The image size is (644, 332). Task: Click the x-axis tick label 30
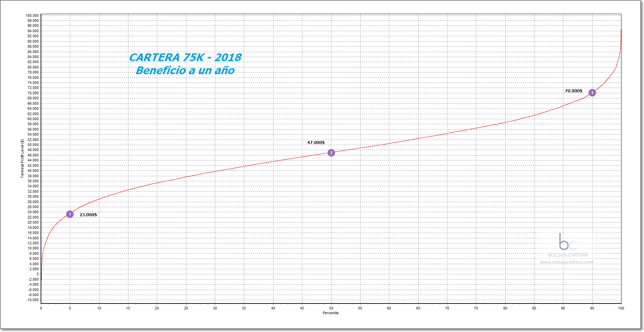215,308
